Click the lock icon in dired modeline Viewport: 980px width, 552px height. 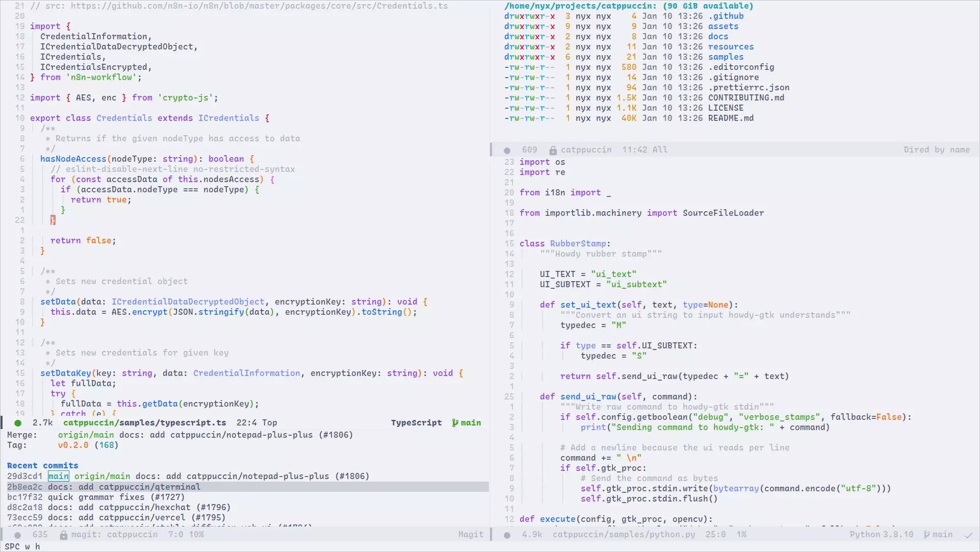pyautogui.click(x=553, y=150)
